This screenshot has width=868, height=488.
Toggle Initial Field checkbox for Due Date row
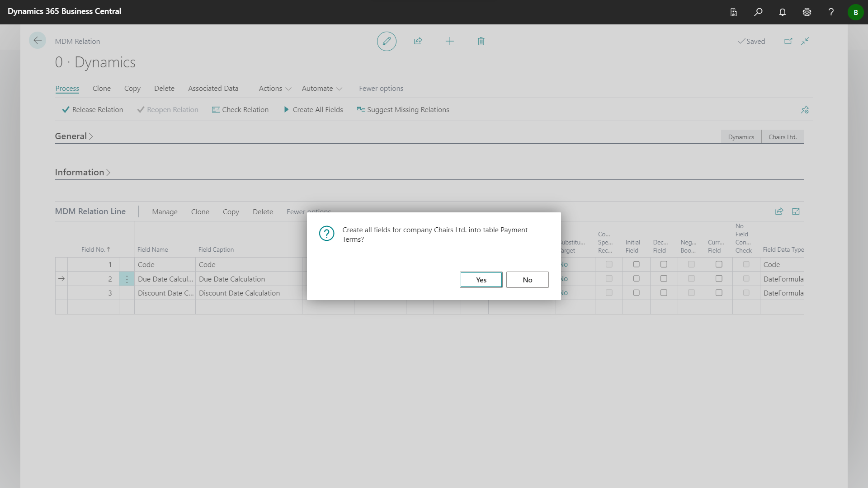637,279
